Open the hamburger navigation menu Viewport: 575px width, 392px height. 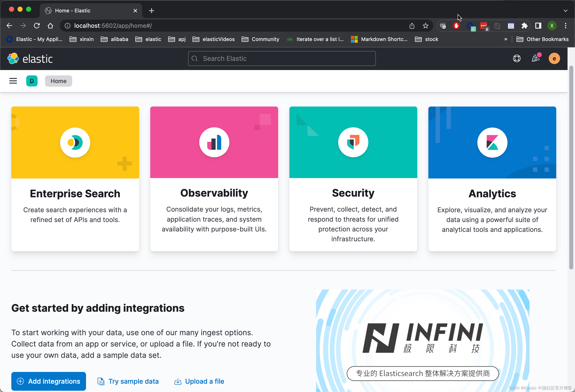click(x=13, y=81)
